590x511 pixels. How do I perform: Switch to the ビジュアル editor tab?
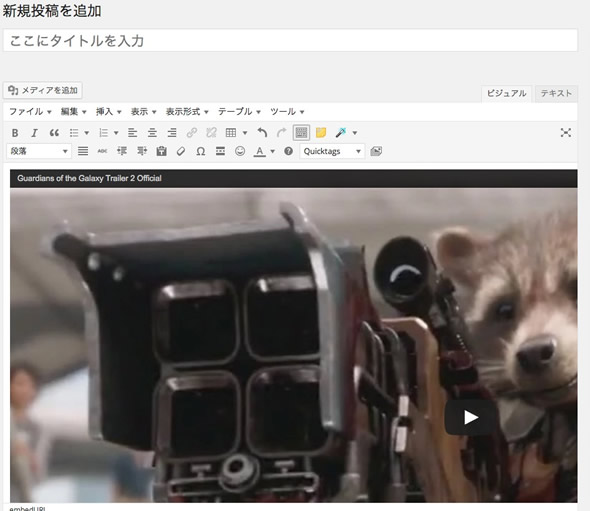pos(506,93)
